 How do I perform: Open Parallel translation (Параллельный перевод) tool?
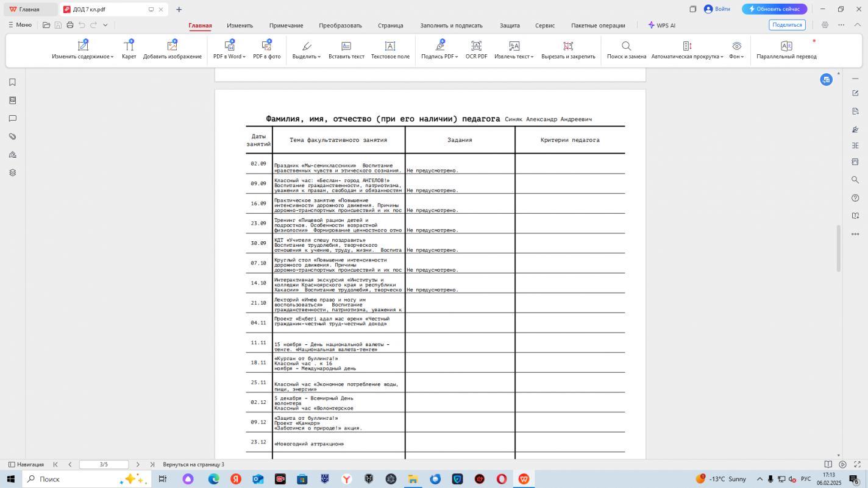click(x=786, y=46)
